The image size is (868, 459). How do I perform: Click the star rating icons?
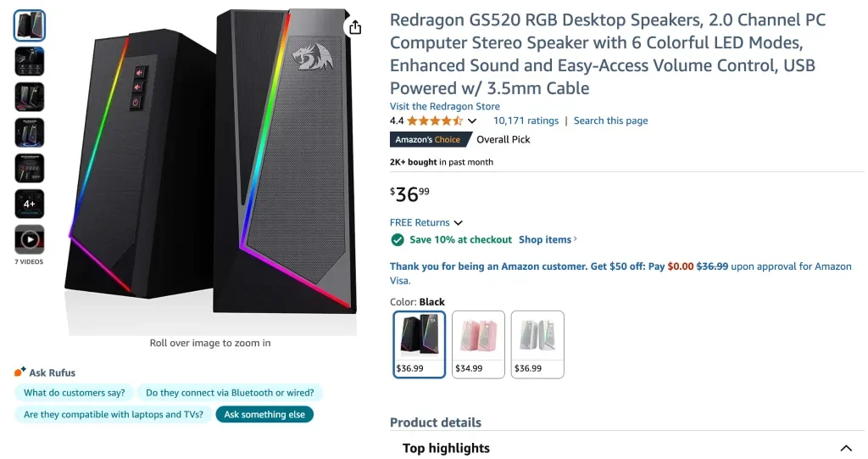(435, 121)
